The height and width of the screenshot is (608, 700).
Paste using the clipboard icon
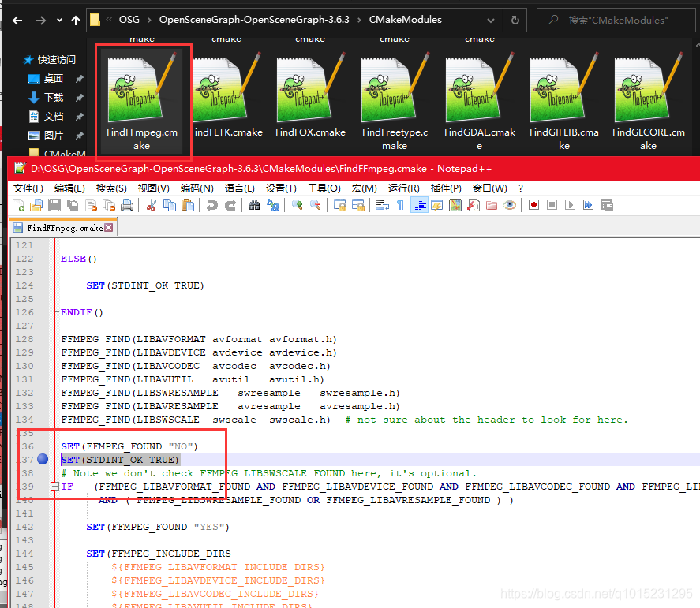(188, 205)
